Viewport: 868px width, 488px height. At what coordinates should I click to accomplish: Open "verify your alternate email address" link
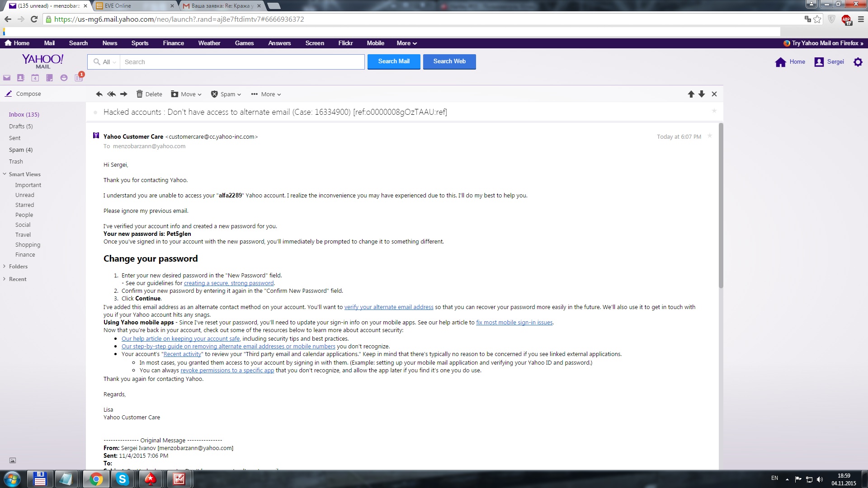(388, 307)
